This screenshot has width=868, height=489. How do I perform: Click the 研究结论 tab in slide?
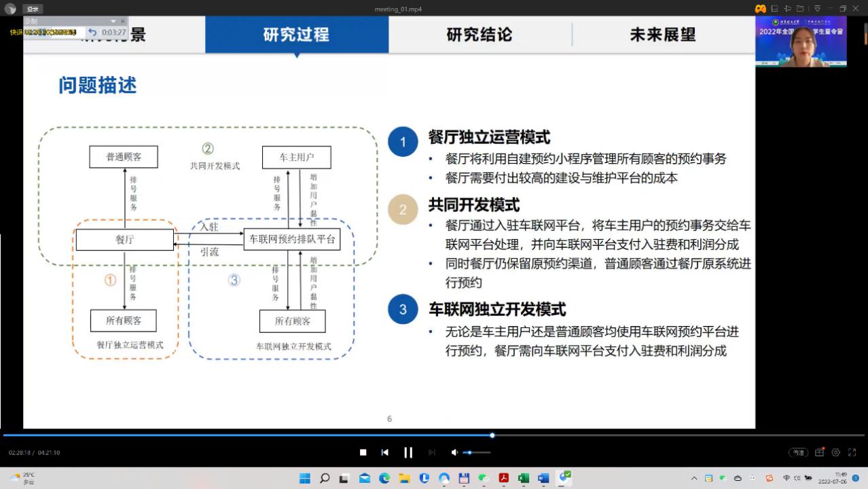tap(480, 35)
